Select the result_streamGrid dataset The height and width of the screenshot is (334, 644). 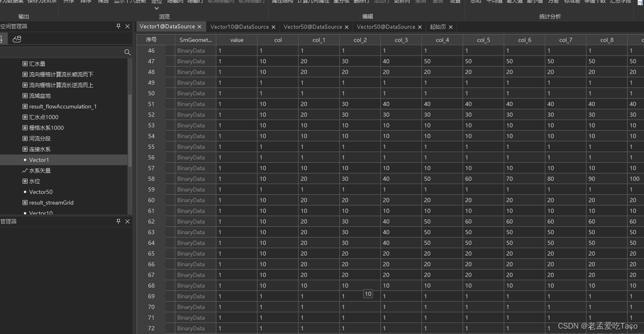(x=51, y=203)
